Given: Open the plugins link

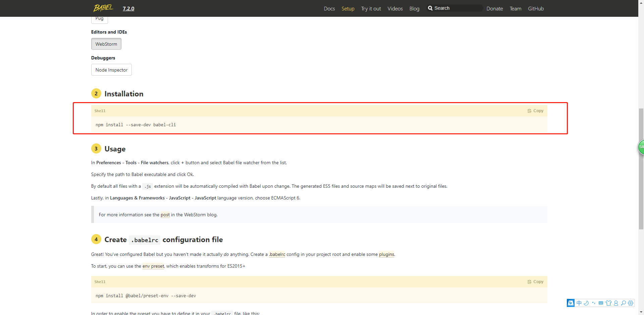Looking at the screenshot, I should click(386, 255).
